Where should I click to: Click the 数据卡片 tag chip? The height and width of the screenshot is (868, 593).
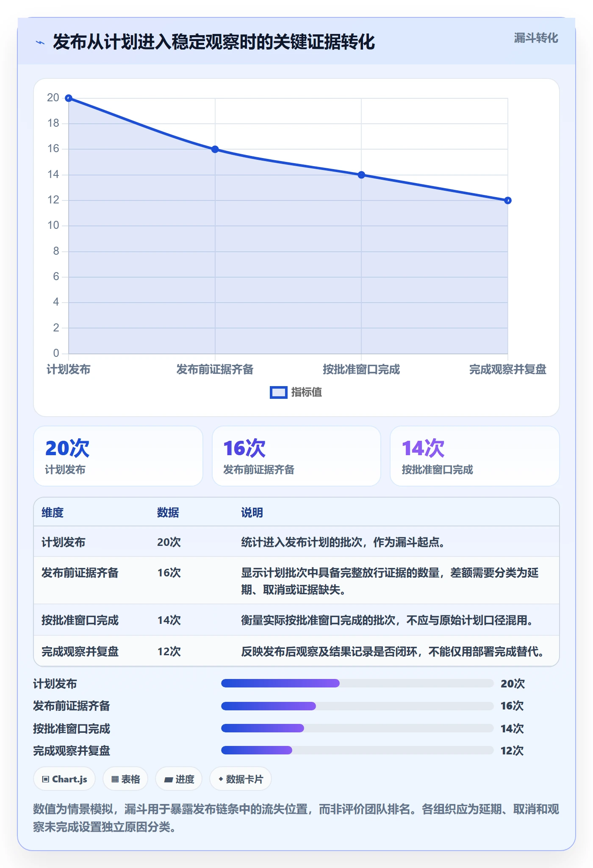pos(241,779)
